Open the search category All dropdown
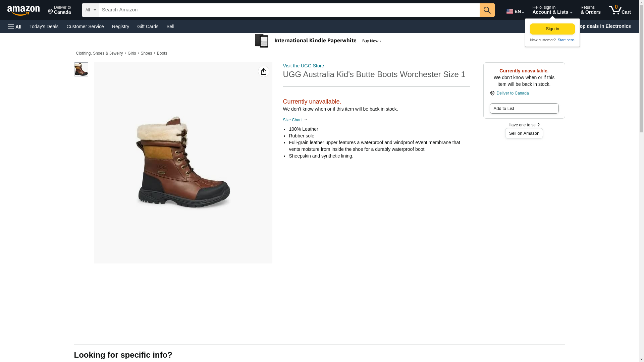 (x=90, y=10)
